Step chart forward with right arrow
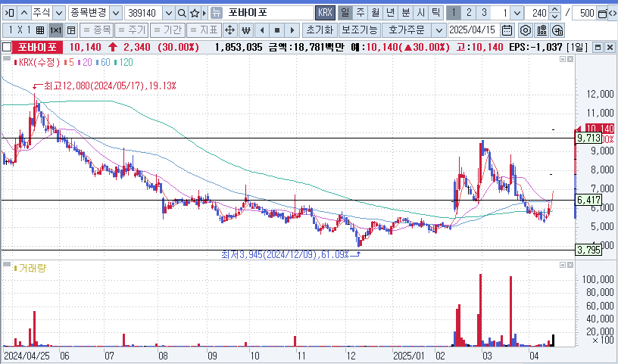The width and height of the screenshot is (618, 364). click(292, 30)
